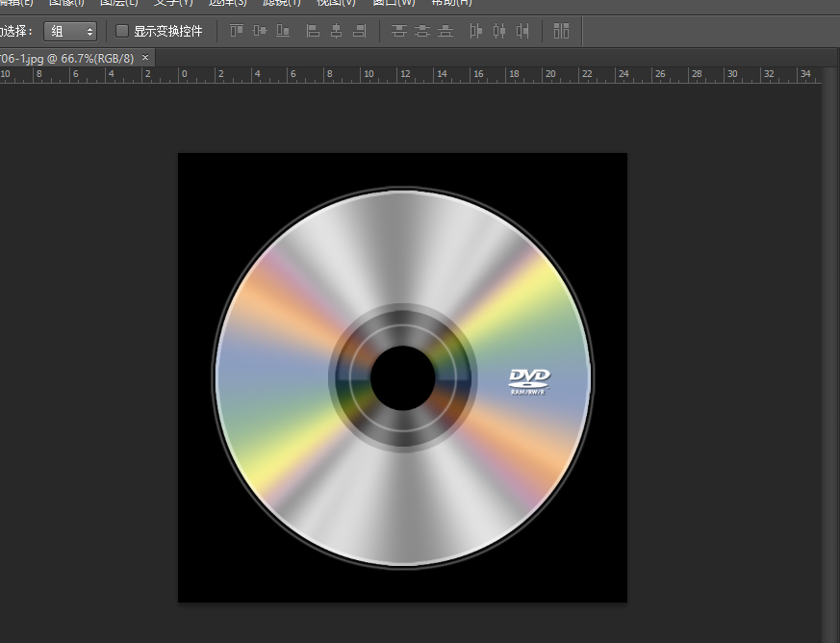Distribute top edges of layers

tap(398, 31)
